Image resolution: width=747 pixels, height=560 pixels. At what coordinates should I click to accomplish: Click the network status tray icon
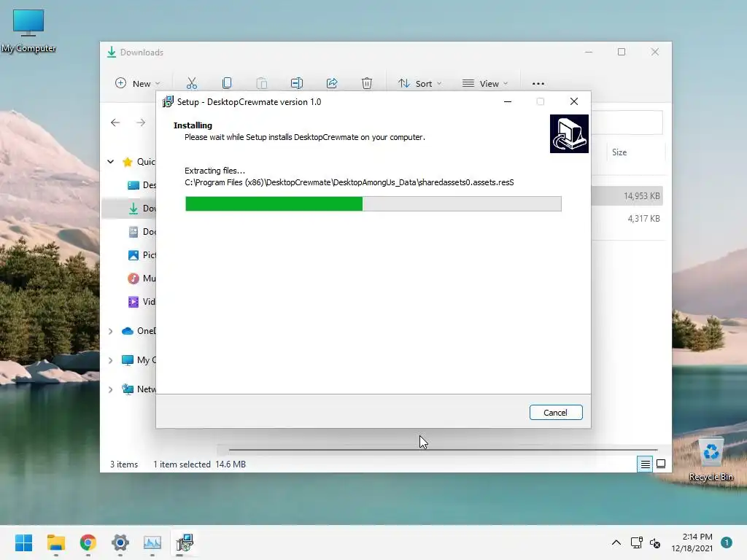(636, 542)
